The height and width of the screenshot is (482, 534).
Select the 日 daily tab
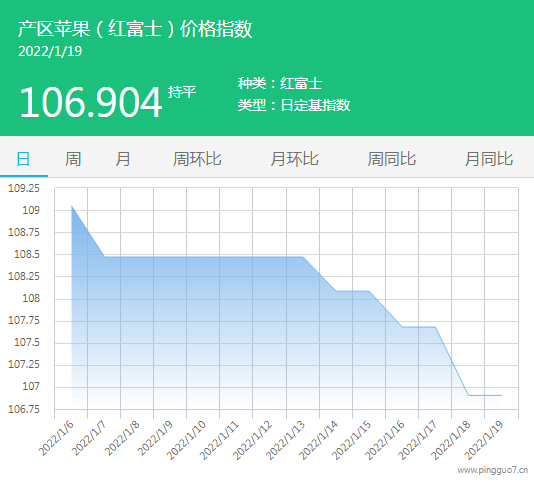point(23,159)
